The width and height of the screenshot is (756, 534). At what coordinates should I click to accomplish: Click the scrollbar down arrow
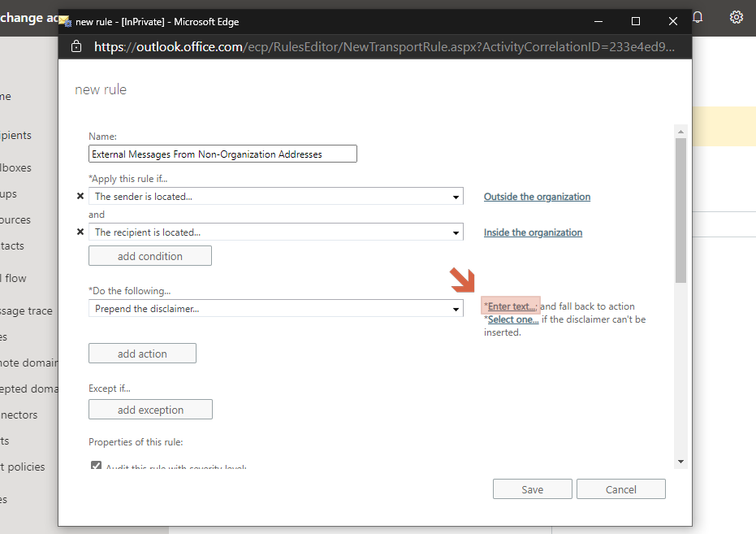click(680, 462)
